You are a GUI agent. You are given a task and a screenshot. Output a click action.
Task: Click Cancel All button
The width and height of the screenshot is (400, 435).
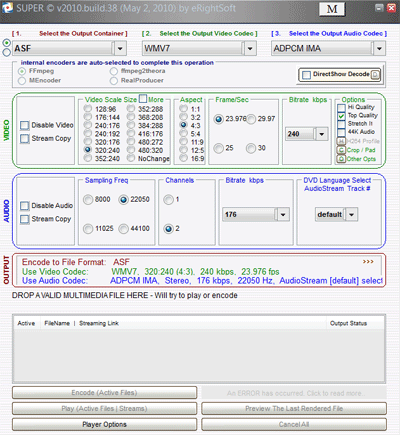pyautogui.click(x=294, y=424)
